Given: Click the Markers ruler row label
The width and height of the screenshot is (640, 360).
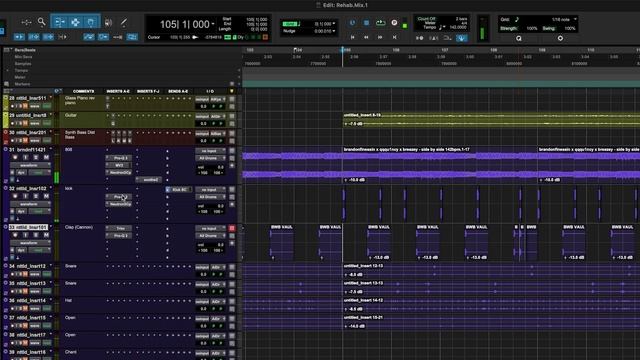Looking at the screenshot, I should click(x=22, y=84).
